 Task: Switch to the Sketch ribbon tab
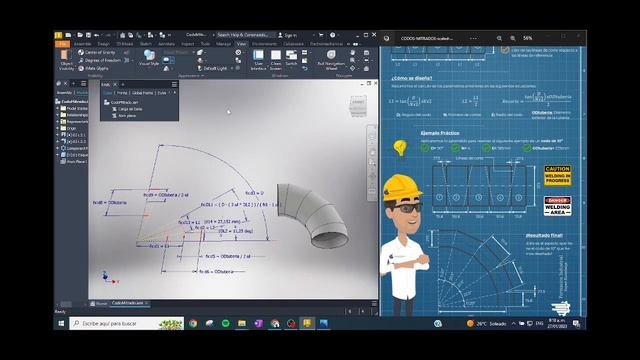click(x=146, y=44)
